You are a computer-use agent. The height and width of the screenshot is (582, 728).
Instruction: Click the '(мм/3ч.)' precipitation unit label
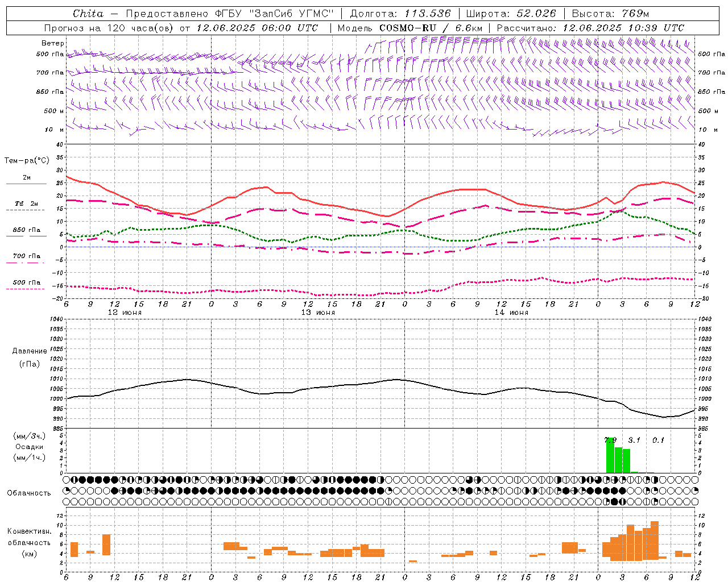(30, 436)
